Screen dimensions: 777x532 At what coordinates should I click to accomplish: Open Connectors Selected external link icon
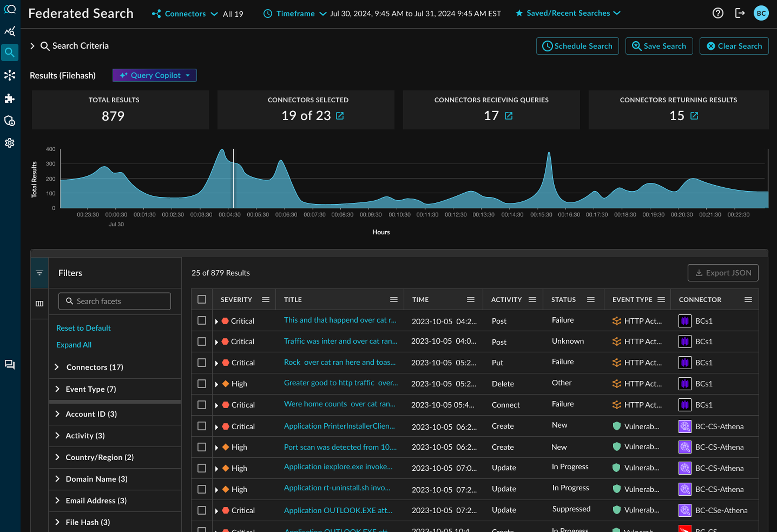pos(340,116)
